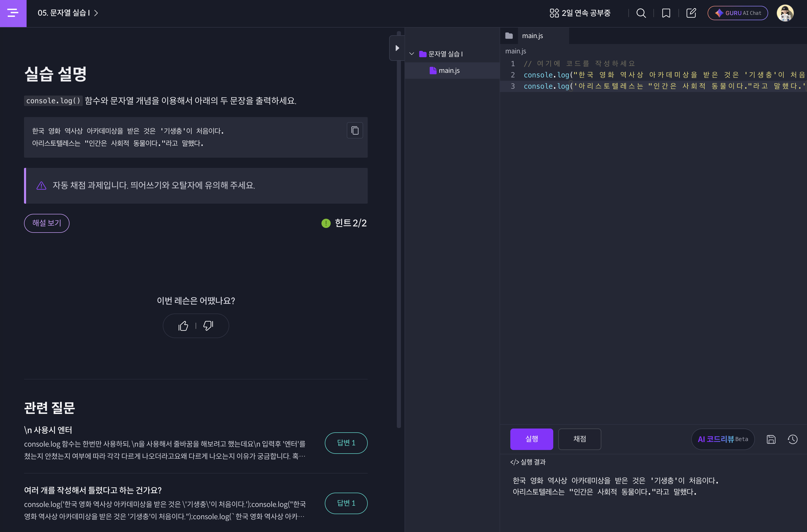Collapse the instruction panel with arrow handle
The height and width of the screenshot is (532, 807).
pyautogui.click(x=397, y=48)
